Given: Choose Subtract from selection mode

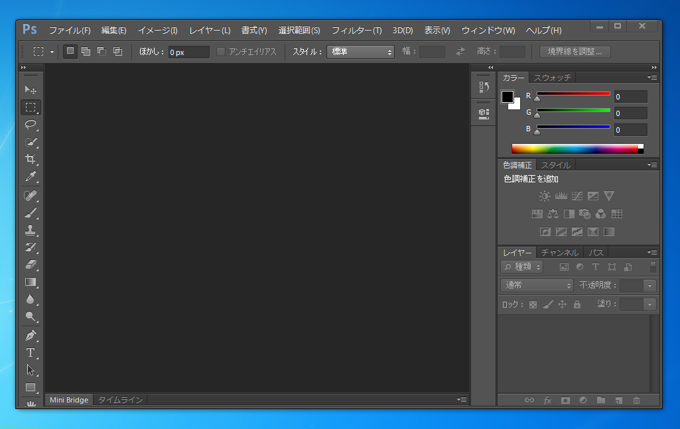Looking at the screenshot, I should click(101, 51).
